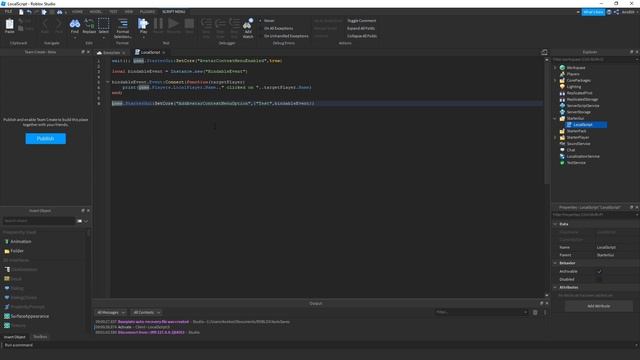
Task: Select ReplicatedFirst in Explorer
Action: pyautogui.click(x=579, y=93)
